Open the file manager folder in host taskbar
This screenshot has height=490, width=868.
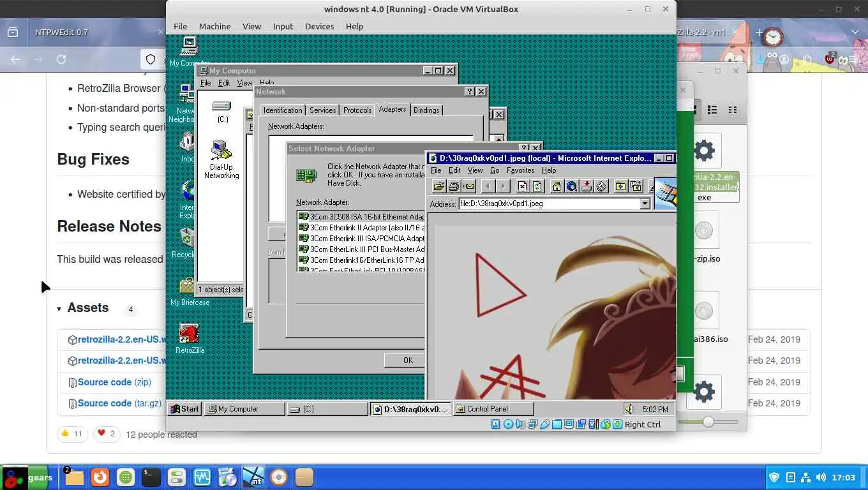[x=74, y=477]
